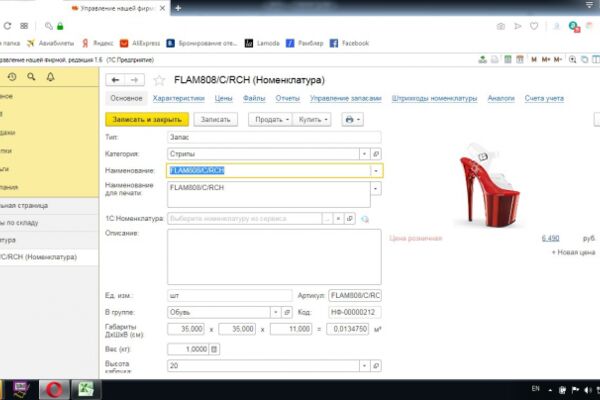Open the Цены tab
600x400 pixels.
pyautogui.click(x=223, y=98)
